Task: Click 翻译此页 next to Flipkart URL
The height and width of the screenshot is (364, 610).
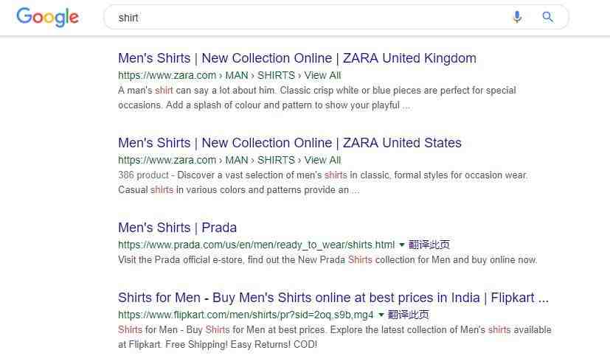Action: [x=409, y=315]
